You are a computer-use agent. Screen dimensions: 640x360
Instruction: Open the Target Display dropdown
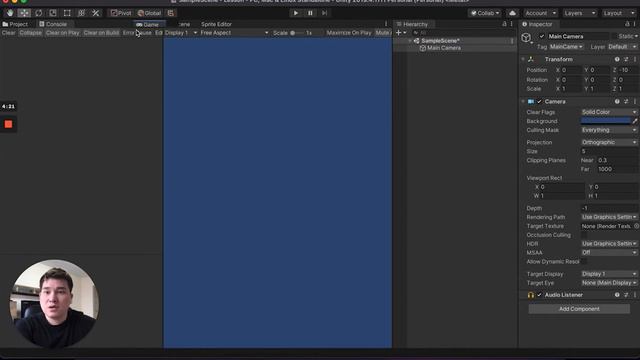609,273
